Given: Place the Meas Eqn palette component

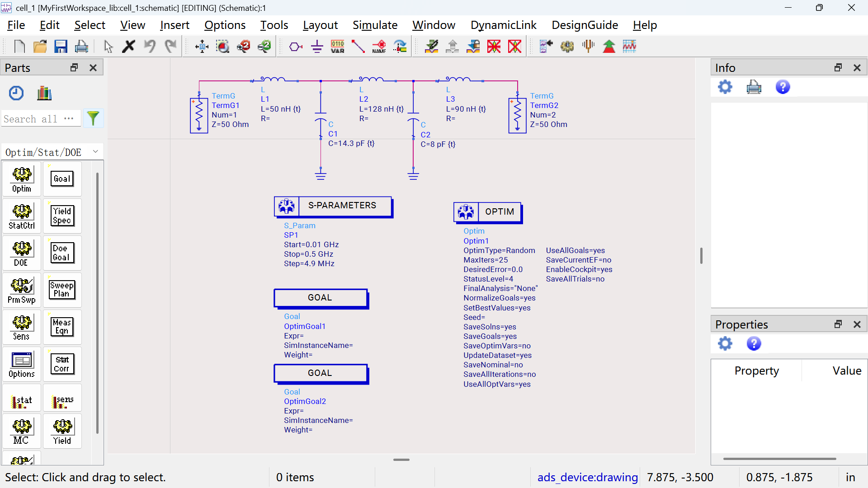Looking at the screenshot, I should click(x=62, y=327).
